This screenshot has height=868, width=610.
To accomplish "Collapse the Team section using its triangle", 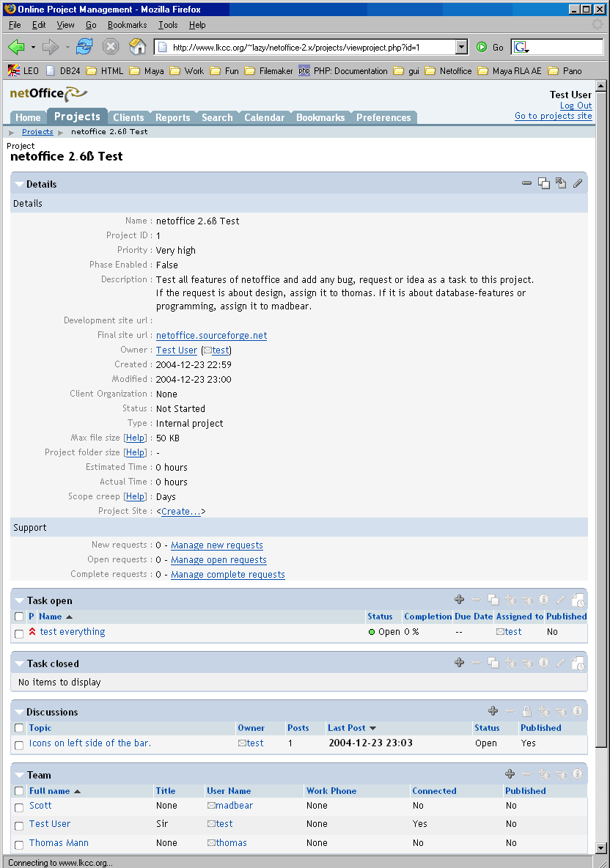I will (x=19, y=776).
